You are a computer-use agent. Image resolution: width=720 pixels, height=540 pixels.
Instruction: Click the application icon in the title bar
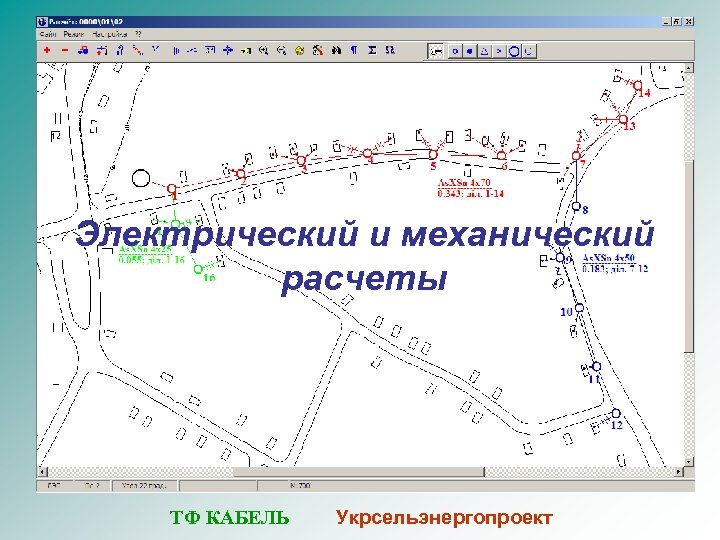click(x=43, y=22)
